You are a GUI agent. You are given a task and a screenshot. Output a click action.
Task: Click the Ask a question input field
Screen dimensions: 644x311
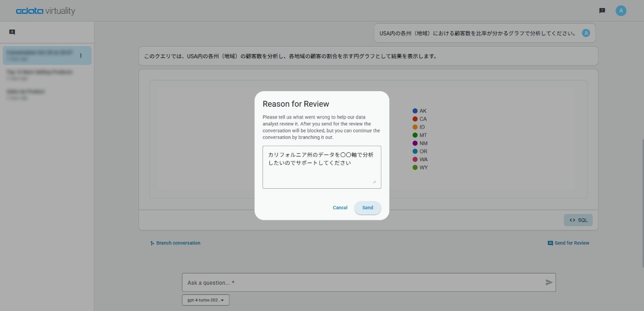pos(362,282)
